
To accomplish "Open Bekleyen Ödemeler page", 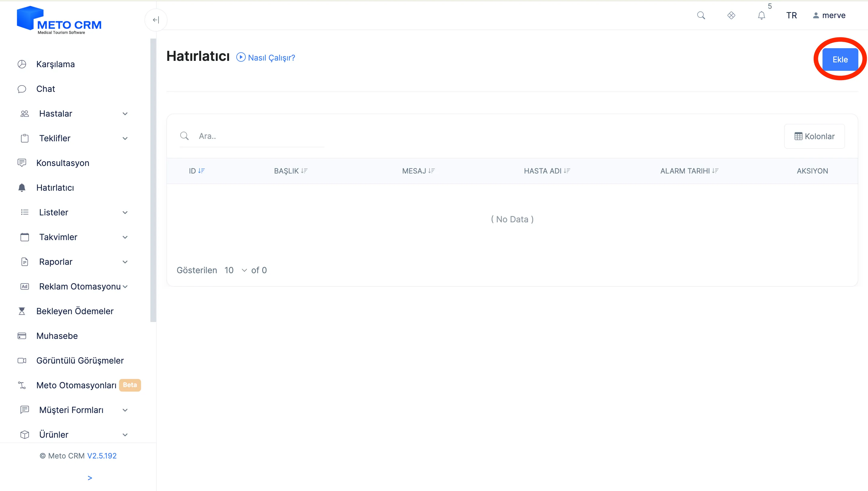I will (75, 311).
